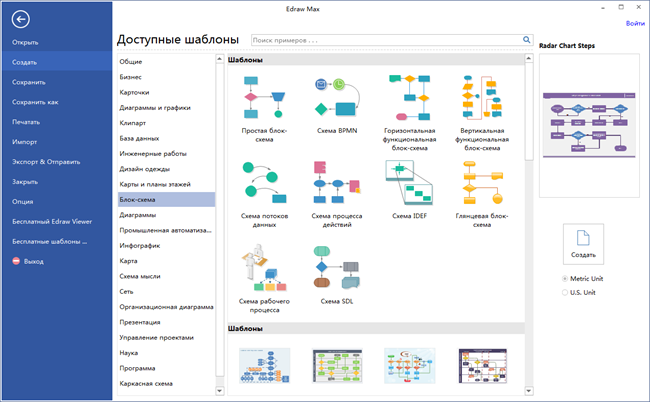Select the Схема BPMN template icon
The width and height of the screenshot is (650, 402).
pos(337,97)
